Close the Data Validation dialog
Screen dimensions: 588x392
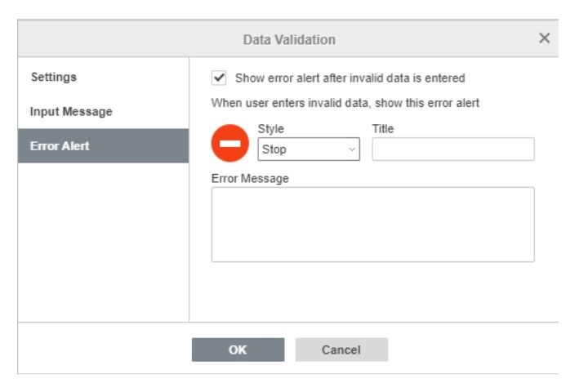[544, 38]
